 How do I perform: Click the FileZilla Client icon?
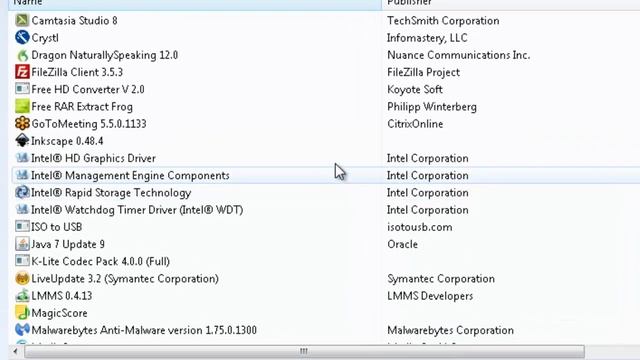[x=22, y=72]
